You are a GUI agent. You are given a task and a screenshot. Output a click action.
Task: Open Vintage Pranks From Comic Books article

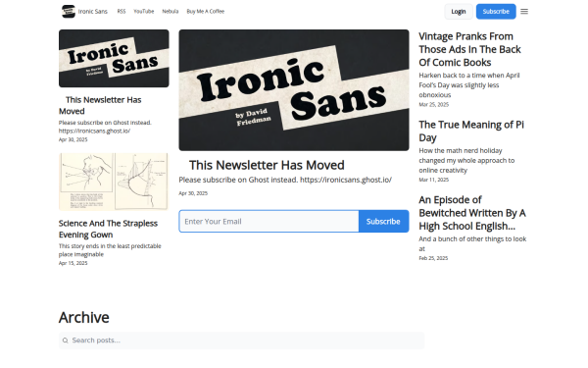pyautogui.click(x=469, y=49)
